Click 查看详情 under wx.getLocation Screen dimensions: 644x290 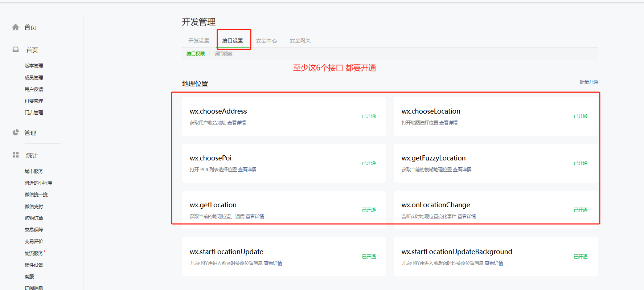click(x=255, y=216)
